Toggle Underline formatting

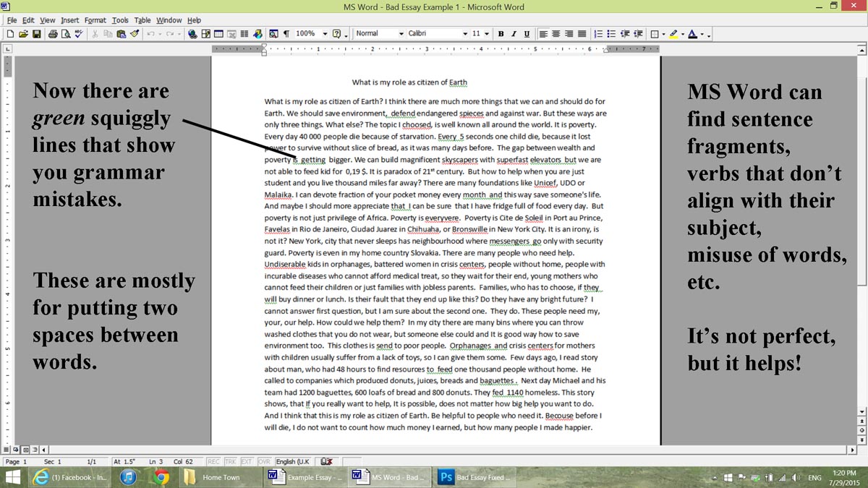click(x=527, y=34)
